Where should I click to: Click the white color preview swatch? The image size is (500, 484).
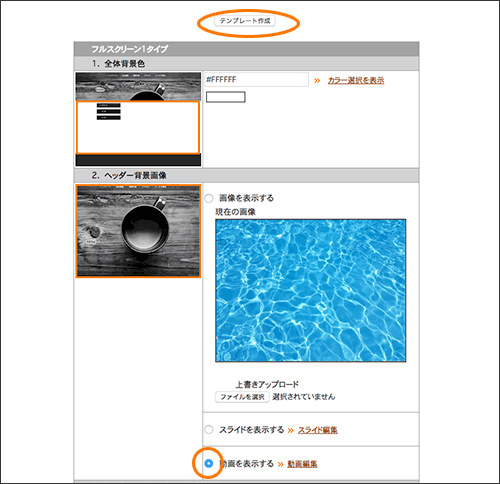226,97
